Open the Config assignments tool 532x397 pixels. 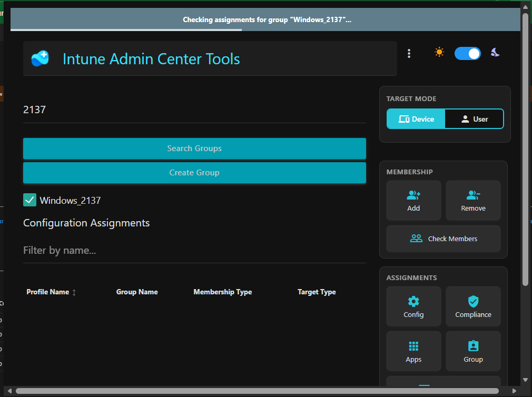point(413,306)
